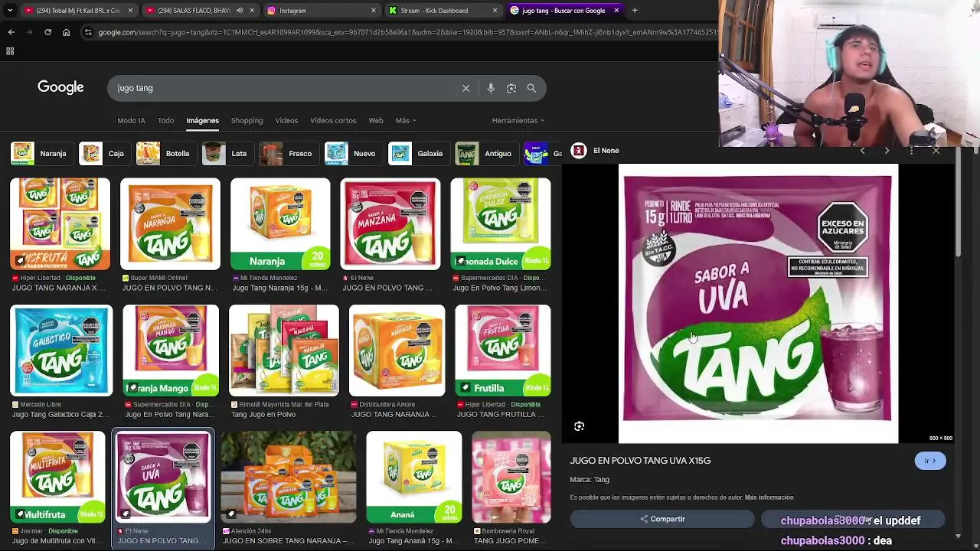Open Más información copyright link

point(769,497)
